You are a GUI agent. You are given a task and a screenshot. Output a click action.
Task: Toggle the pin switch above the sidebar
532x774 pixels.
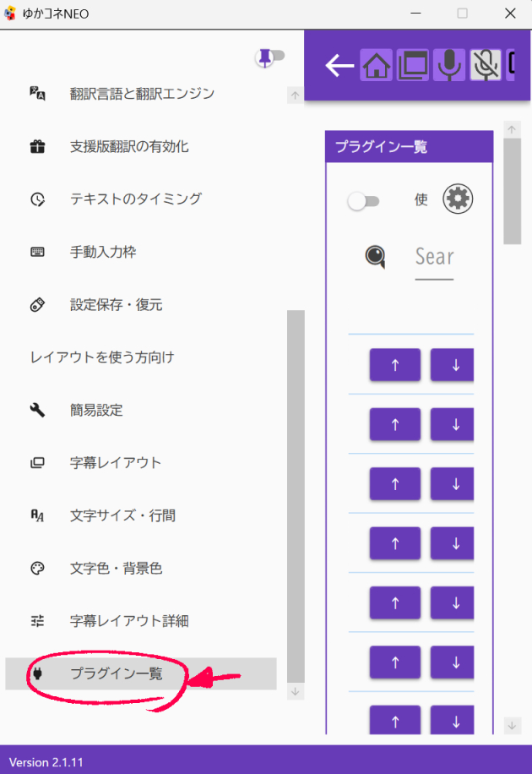[270, 57]
